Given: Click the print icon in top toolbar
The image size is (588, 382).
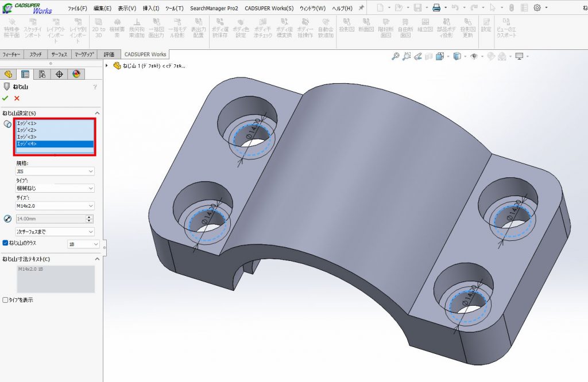Looking at the screenshot, I should 436,8.
